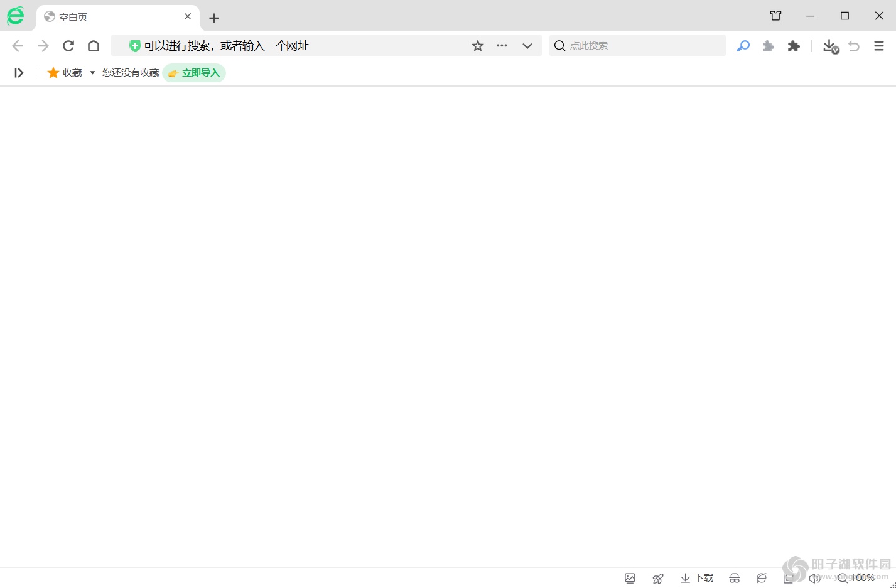The height and width of the screenshot is (588, 896).
Task: Click the download manager arrow icon
Action: click(x=829, y=45)
